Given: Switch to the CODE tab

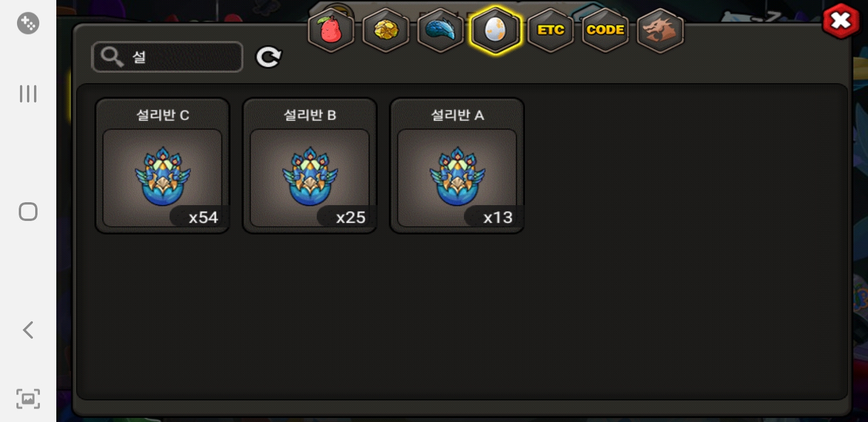Looking at the screenshot, I should pyautogui.click(x=605, y=30).
